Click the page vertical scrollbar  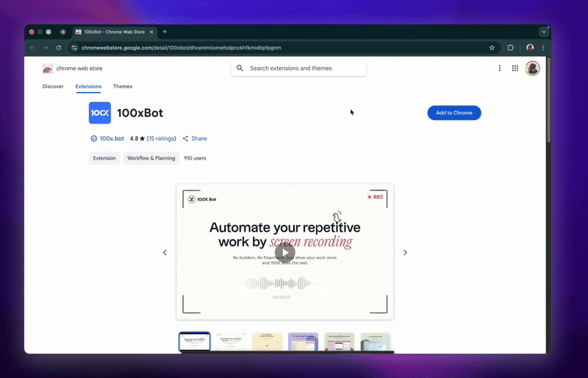(548, 100)
